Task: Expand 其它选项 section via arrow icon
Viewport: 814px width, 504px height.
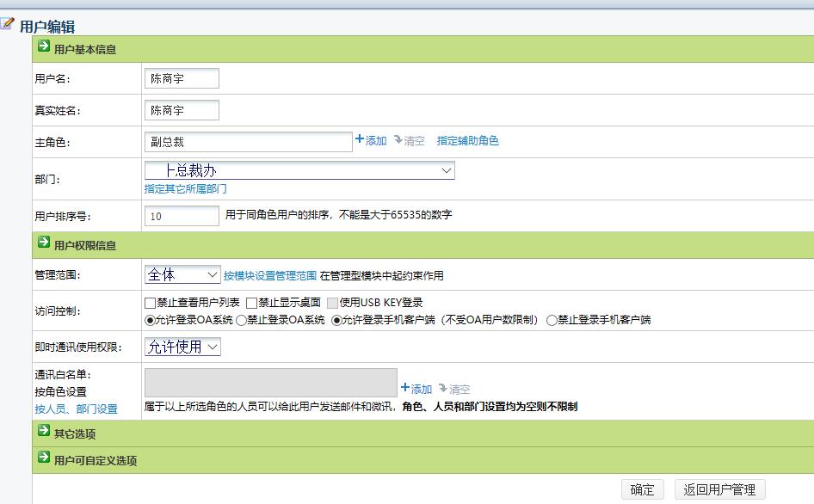Action: click(x=44, y=432)
